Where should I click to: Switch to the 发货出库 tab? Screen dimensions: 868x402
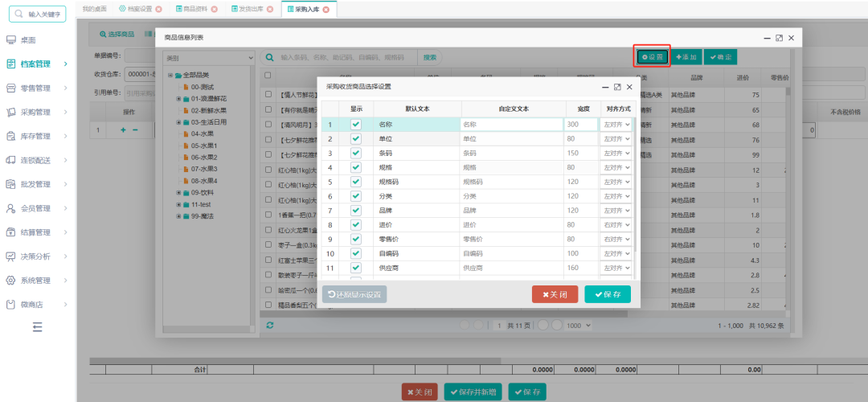coord(252,10)
